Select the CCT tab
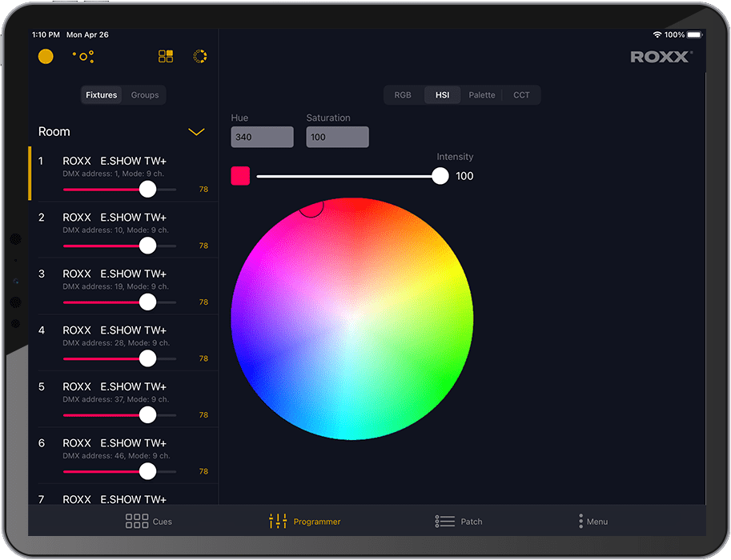The height and width of the screenshot is (560, 731). [x=521, y=95]
